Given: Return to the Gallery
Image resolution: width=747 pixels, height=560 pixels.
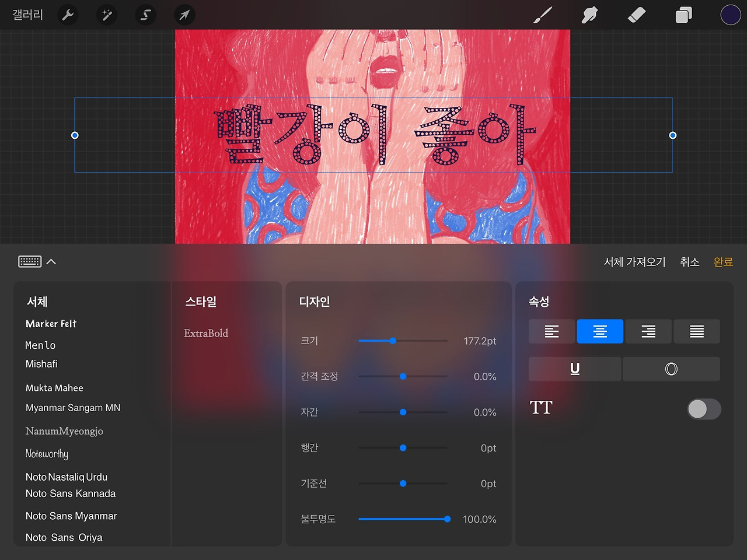Looking at the screenshot, I should pyautogui.click(x=27, y=15).
